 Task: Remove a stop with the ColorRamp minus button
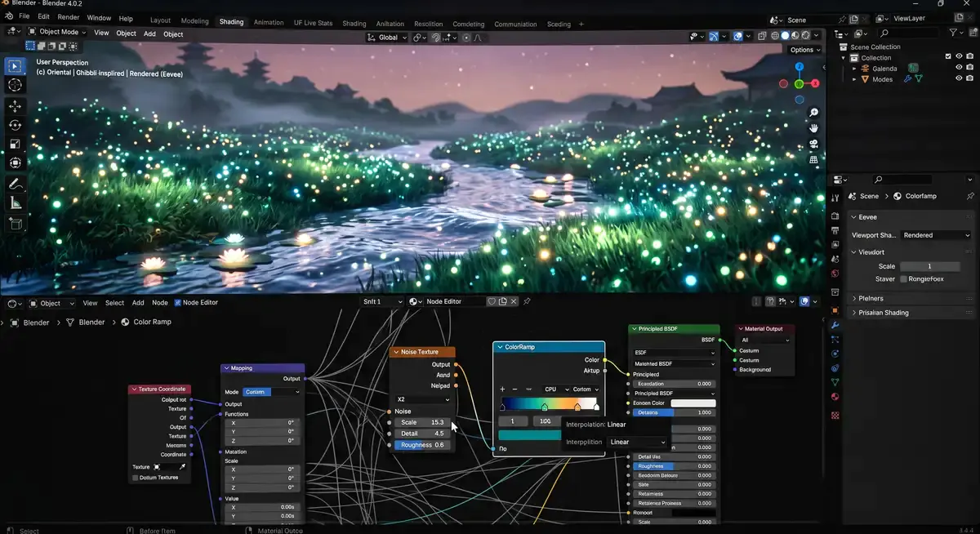514,389
